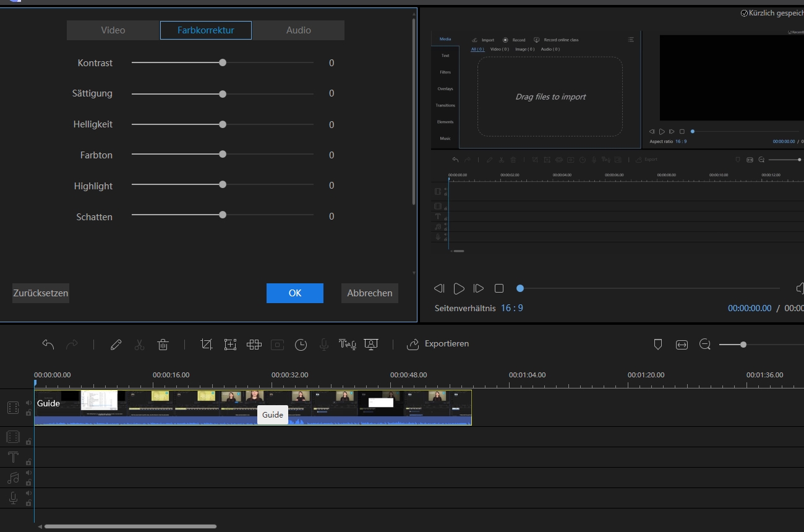
Task: Zoom out the timeline with minus magnifier
Action: tap(705, 345)
